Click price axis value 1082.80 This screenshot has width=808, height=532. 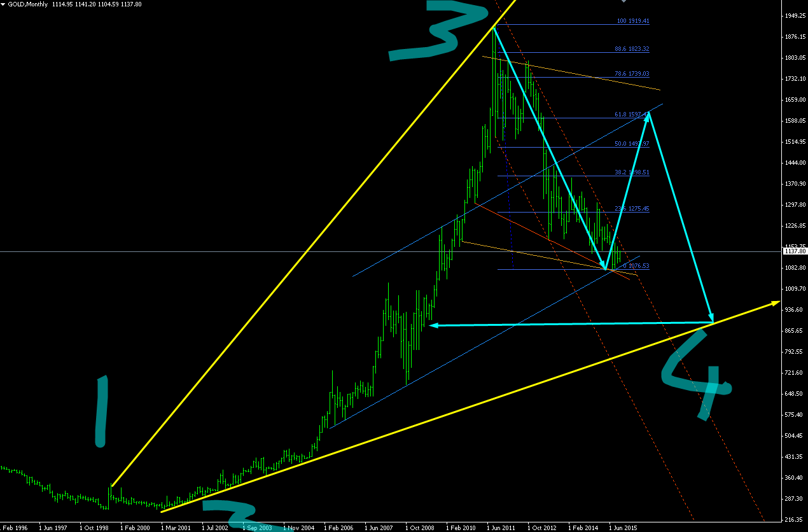click(797, 267)
